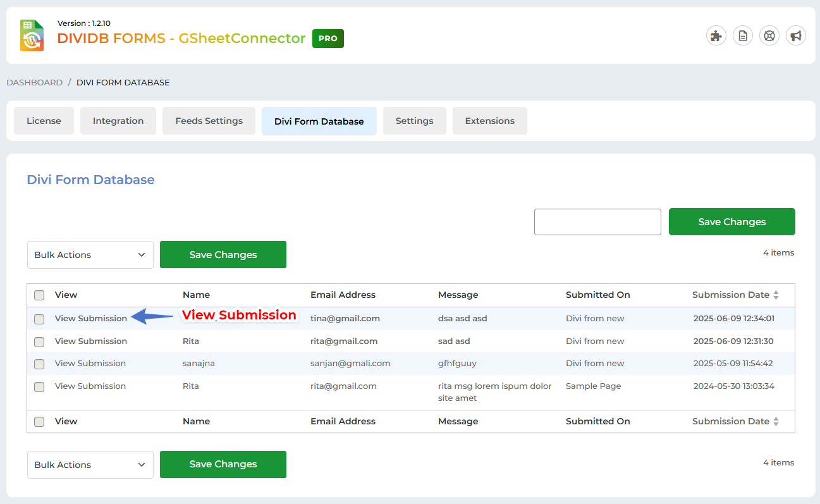Screen dimensions: 820x504
Task: Open the top Bulk Actions dropdown
Action: [x=90, y=255]
